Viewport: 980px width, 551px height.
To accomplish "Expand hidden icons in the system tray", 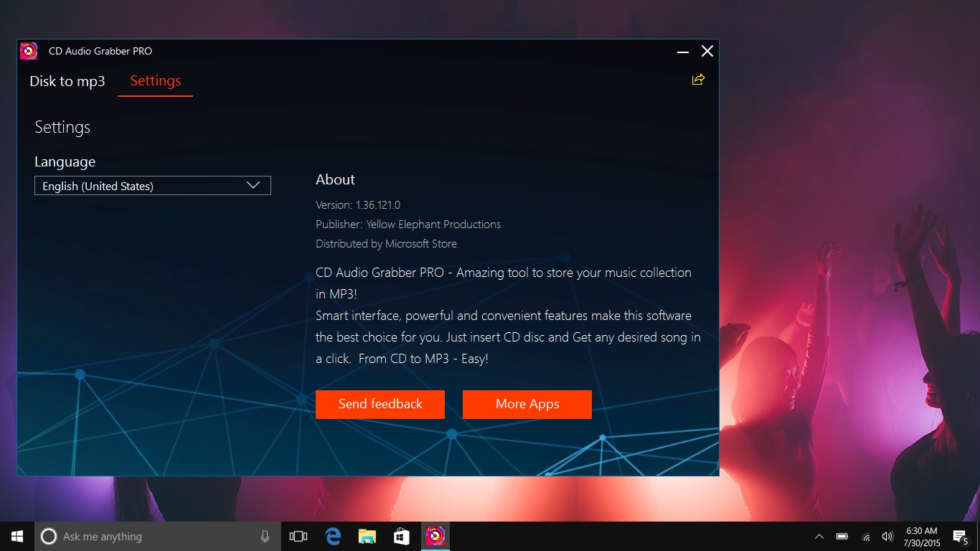I will coord(819,536).
